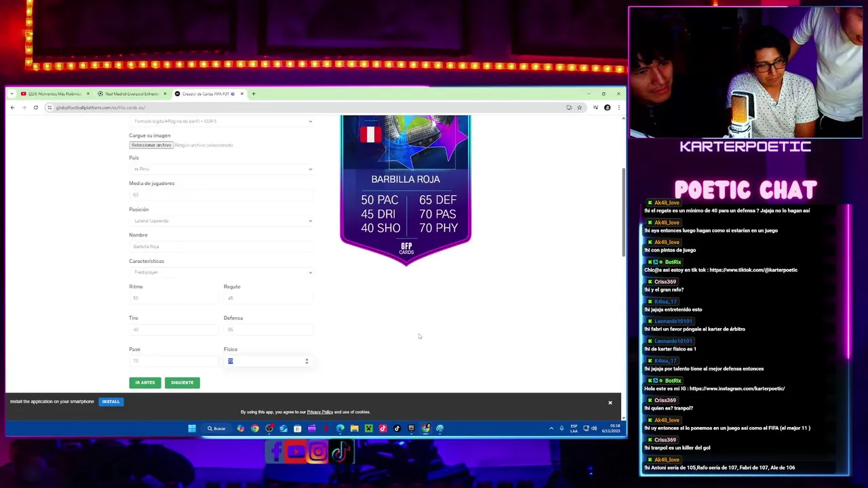
Task: Open Microsoft Store from the taskbar
Action: pos(298,428)
